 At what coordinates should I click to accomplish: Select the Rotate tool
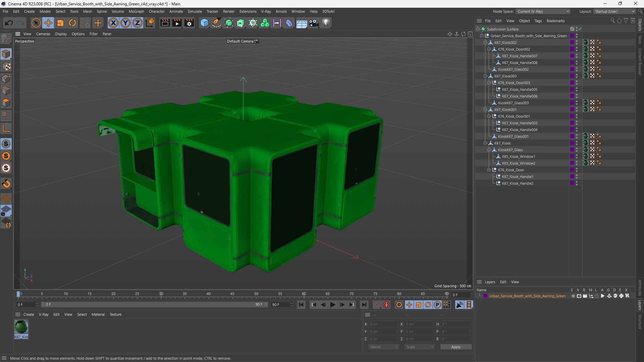[72, 23]
